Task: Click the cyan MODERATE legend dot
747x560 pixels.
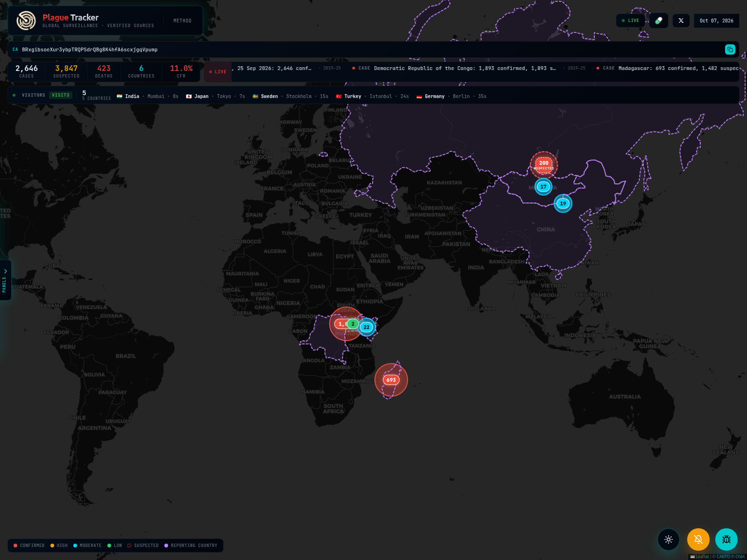Action: coord(75,546)
